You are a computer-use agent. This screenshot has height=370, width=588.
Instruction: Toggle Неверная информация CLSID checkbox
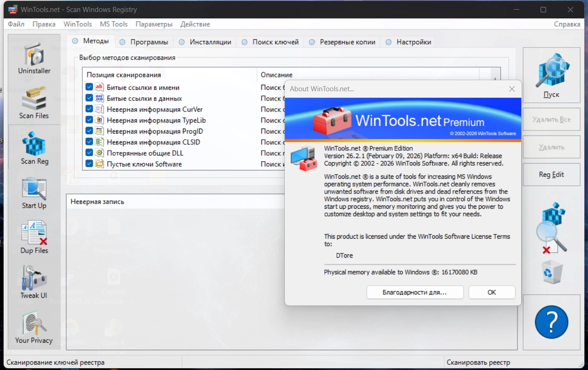pyautogui.click(x=89, y=142)
